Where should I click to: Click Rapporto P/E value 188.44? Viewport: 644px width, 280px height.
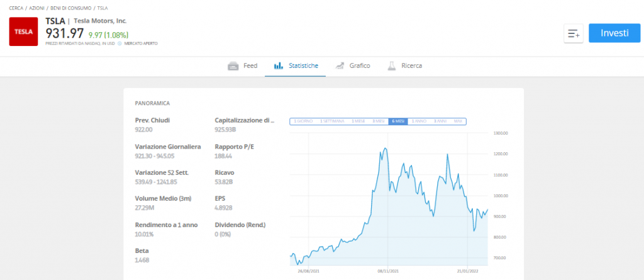[x=223, y=156]
